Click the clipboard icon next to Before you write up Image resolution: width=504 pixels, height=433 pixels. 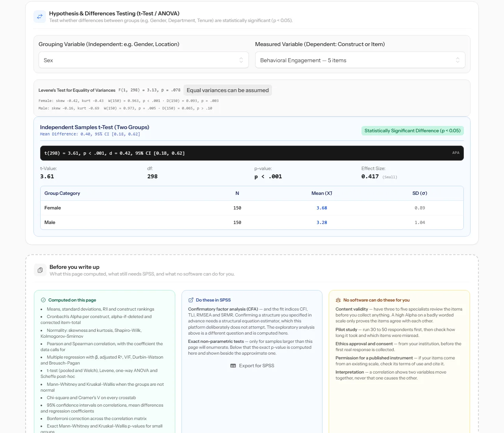(x=40, y=270)
